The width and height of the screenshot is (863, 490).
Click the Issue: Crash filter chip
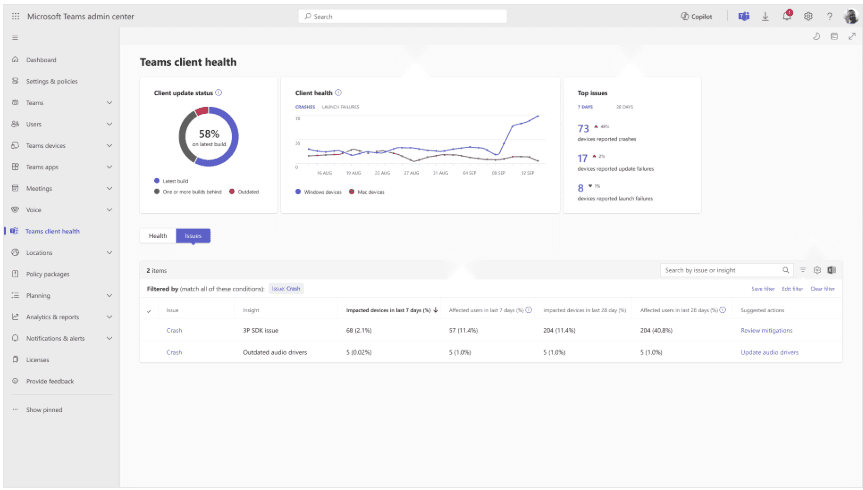(286, 289)
